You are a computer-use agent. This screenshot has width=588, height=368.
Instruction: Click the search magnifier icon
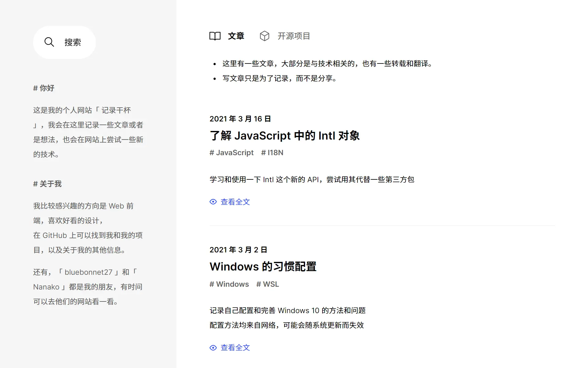pos(49,42)
